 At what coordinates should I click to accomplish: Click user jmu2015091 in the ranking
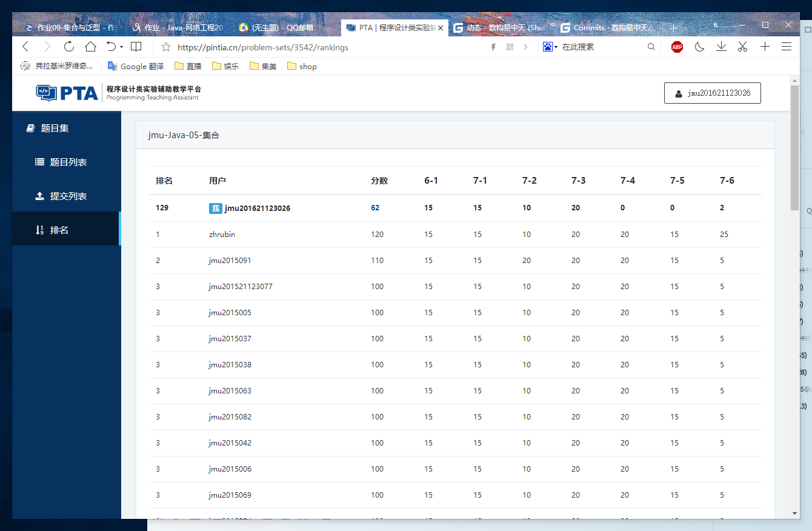[230, 261]
